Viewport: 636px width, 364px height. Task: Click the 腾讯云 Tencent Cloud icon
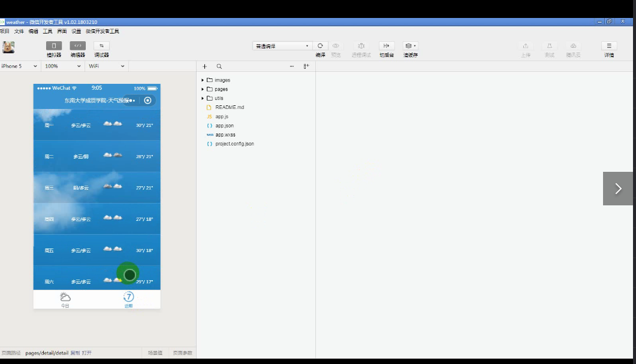click(573, 45)
